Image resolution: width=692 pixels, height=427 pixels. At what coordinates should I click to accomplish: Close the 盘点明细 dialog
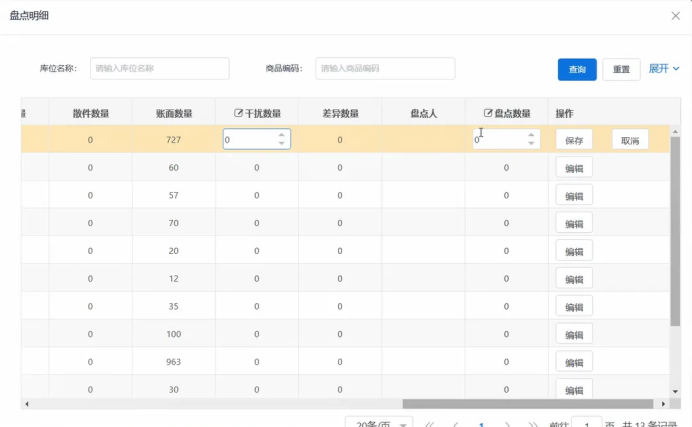tap(675, 16)
